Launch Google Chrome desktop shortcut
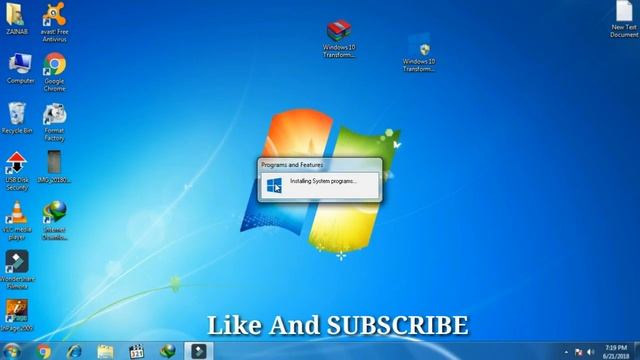The height and width of the screenshot is (360, 640). (54, 72)
